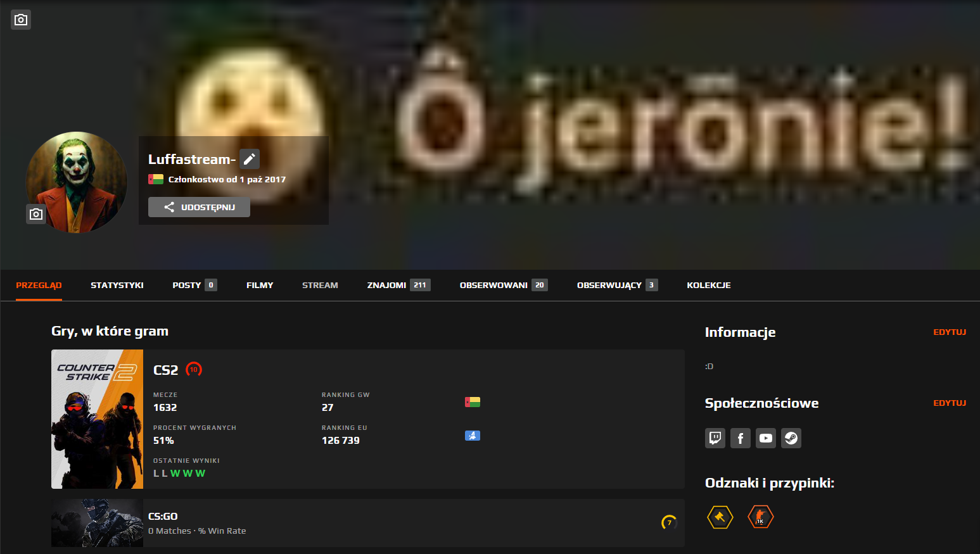Click the RANKING EU value 126 739
The height and width of the screenshot is (554, 980).
(x=341, y=441)
